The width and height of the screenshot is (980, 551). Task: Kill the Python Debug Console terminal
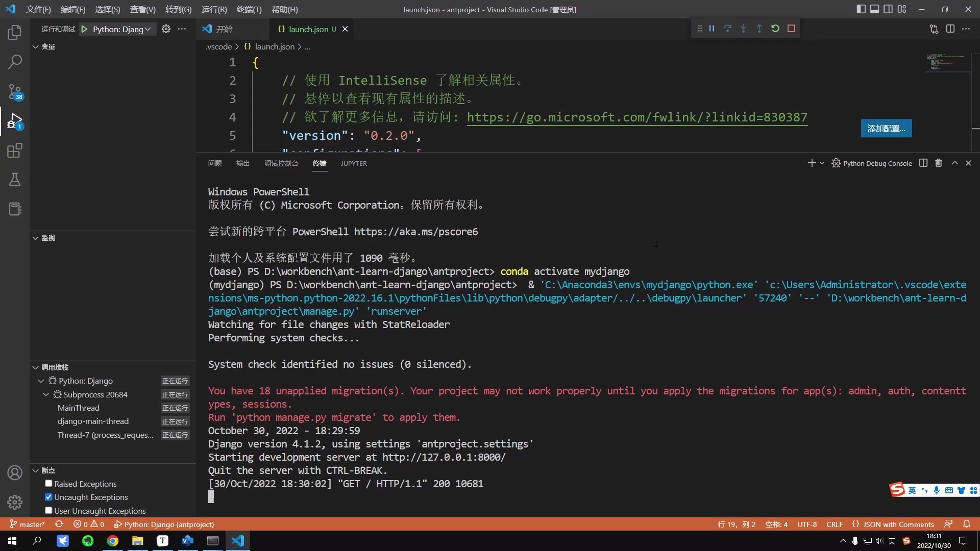[939, 163]
